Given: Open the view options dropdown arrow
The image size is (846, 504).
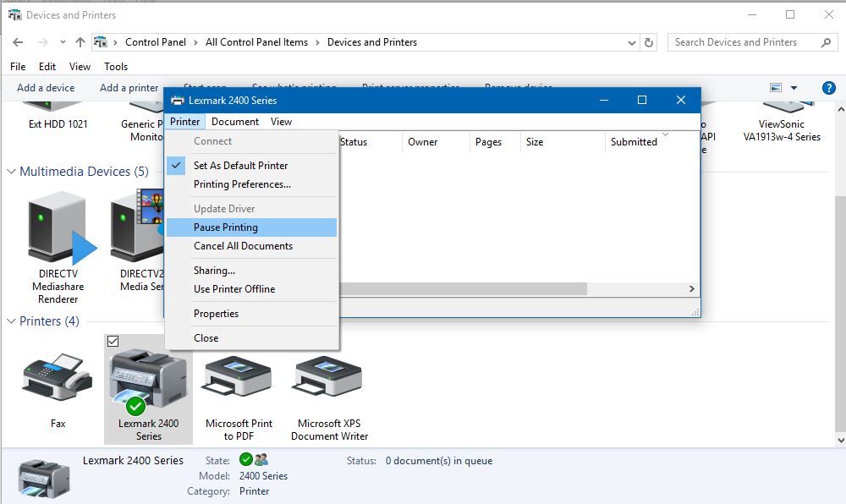Looking at the screenshot, I should click(x=794, y=88).
